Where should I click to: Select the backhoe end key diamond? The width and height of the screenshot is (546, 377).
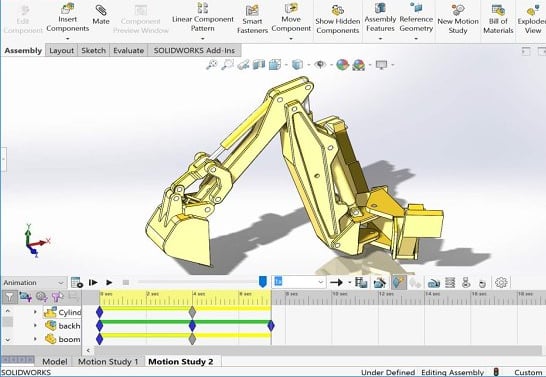click(271, 326)
